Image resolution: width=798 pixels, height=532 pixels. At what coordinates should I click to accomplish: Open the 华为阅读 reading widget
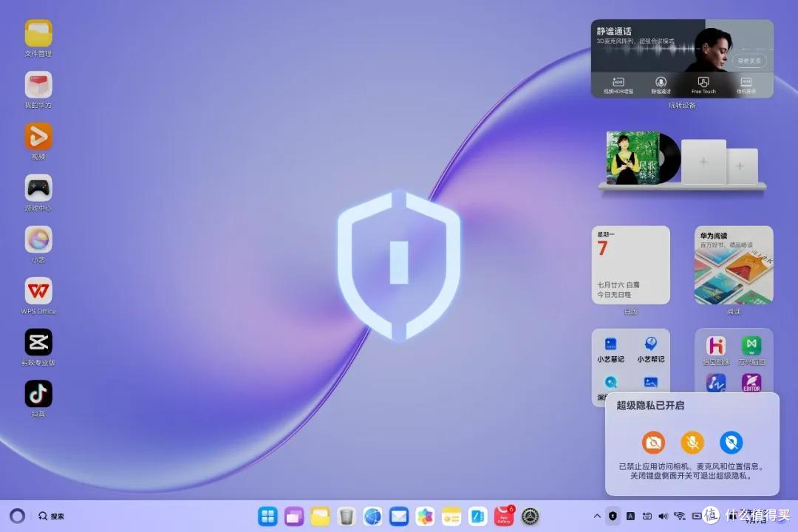[734, 265]
